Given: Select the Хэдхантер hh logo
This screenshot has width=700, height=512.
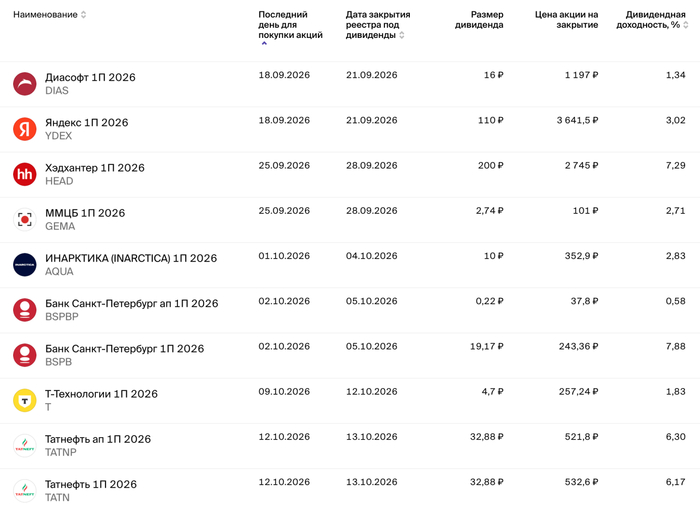Looking at the screenshot, I should 25,174.
